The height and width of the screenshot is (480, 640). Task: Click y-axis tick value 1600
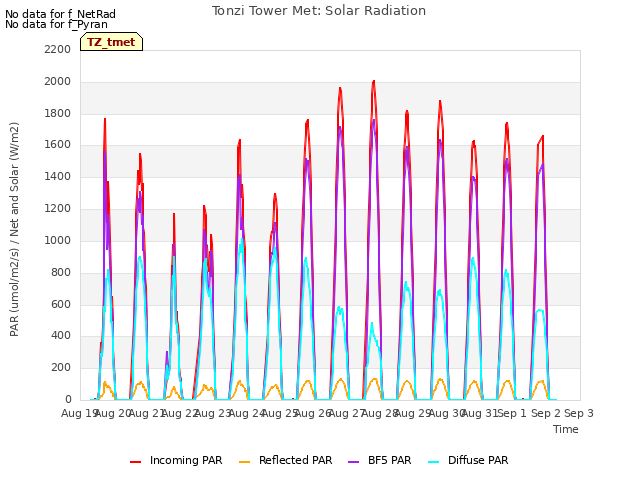tap(58, 145)
